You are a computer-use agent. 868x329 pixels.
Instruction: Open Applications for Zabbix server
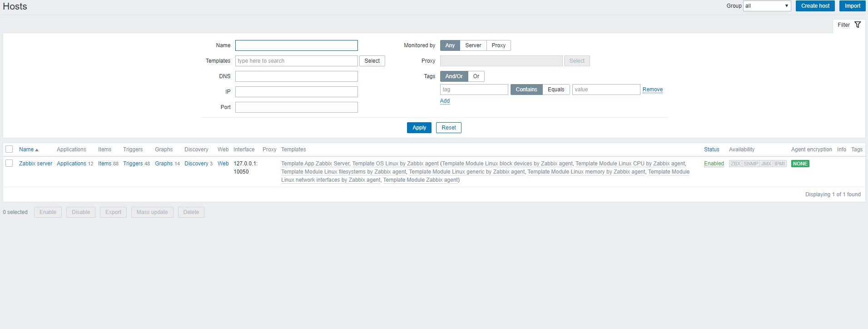click(x=71, y=164)
